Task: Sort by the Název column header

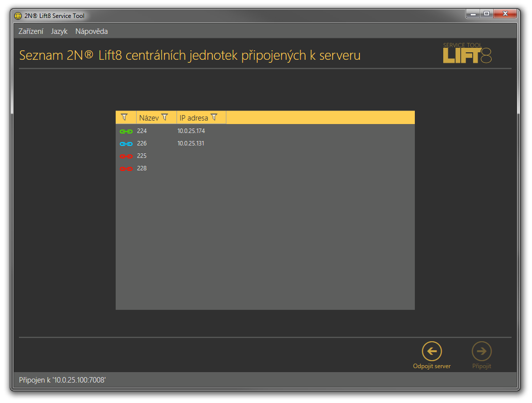Action: pyautogui.click(x=149, y=118)
